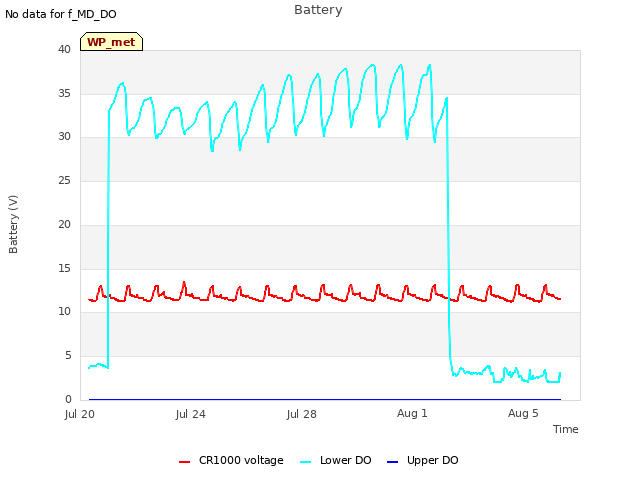Click the Aug 1 x-axis tick label
640x480 pixels.
click(x=412, y=413)
